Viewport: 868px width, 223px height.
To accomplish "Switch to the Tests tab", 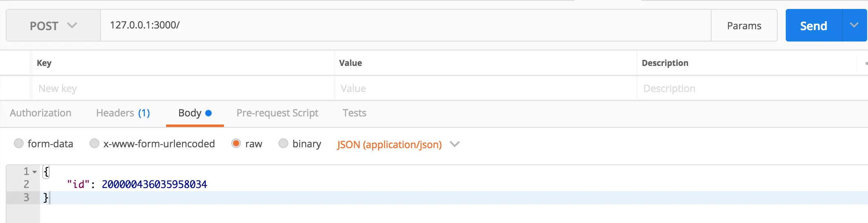I will (x=354, y=113).
